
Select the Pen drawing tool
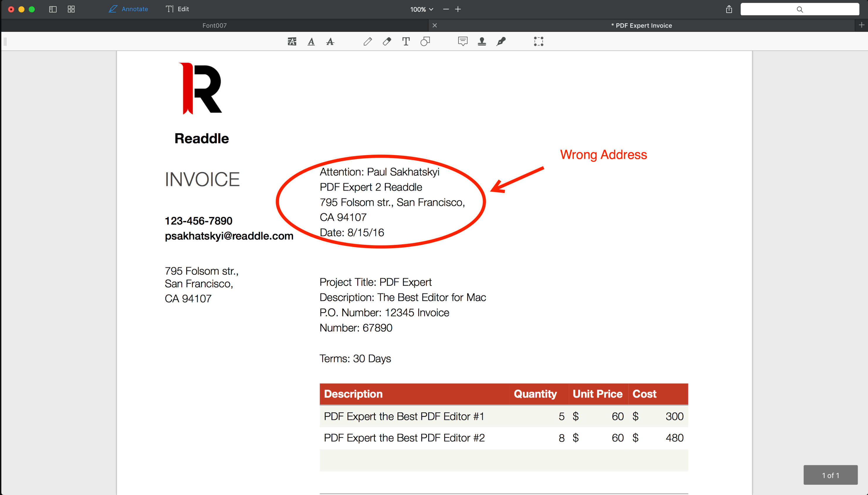[368, 41]
